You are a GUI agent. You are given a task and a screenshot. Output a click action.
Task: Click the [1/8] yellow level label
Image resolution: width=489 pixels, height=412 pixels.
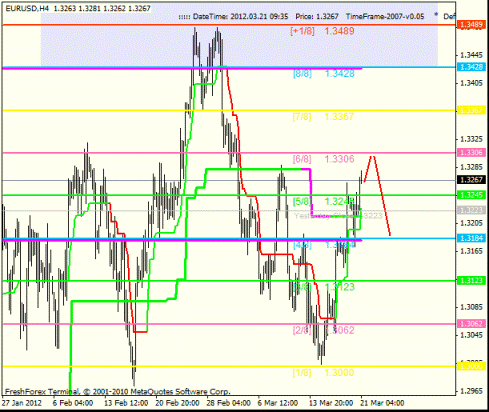pyautogui.click(x=302, y=373)
